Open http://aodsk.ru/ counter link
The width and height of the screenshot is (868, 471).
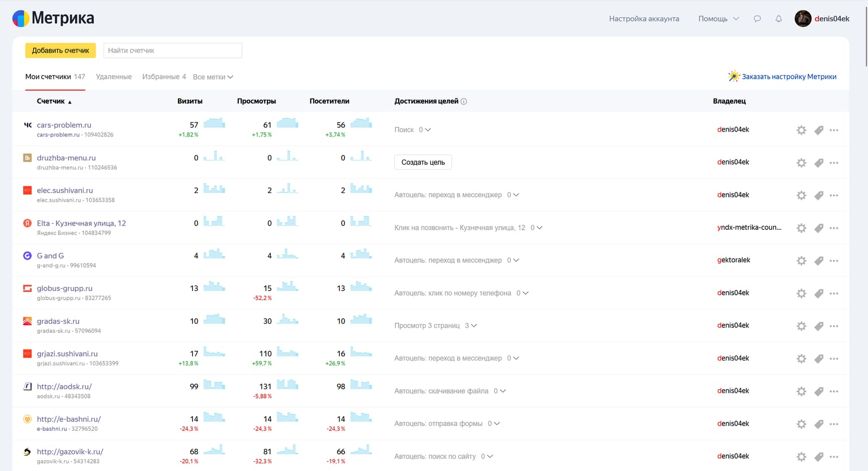(64, 386)
